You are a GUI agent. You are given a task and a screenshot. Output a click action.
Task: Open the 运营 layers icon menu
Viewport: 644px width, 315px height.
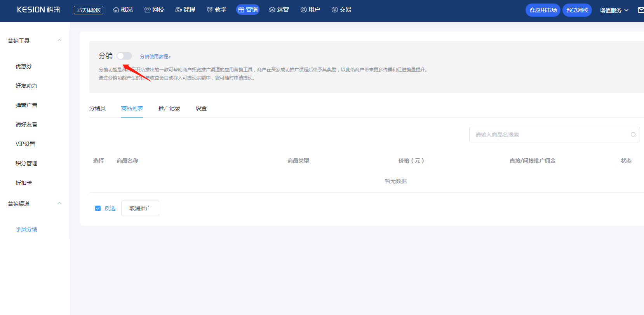(x=272, y=10)
